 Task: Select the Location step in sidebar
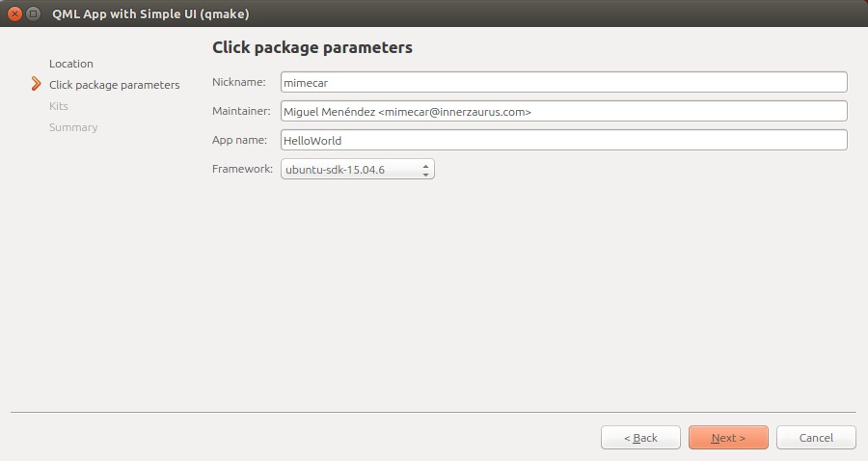click(70, 64)
